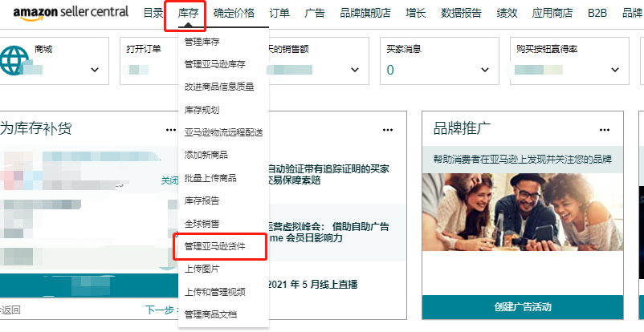Click the 打开订单 card label
This screenshot has height=332, width=644.
[144, 49]
